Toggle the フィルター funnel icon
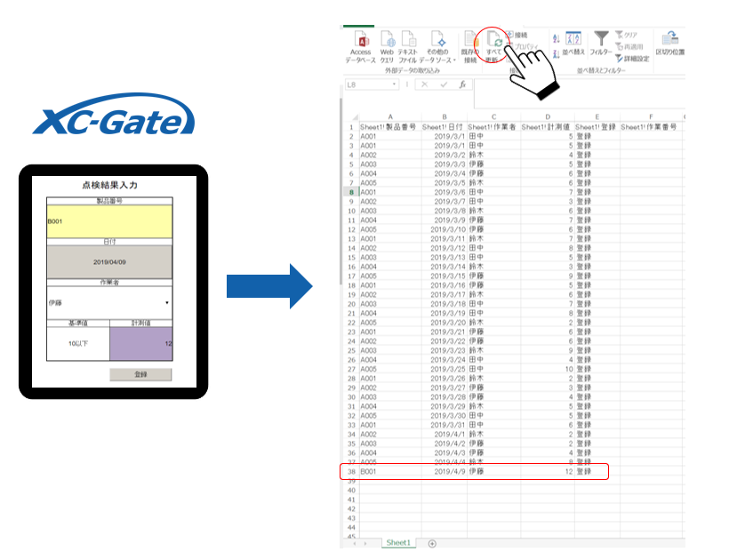This screenshot has height=560, width=737. [601, 39]
